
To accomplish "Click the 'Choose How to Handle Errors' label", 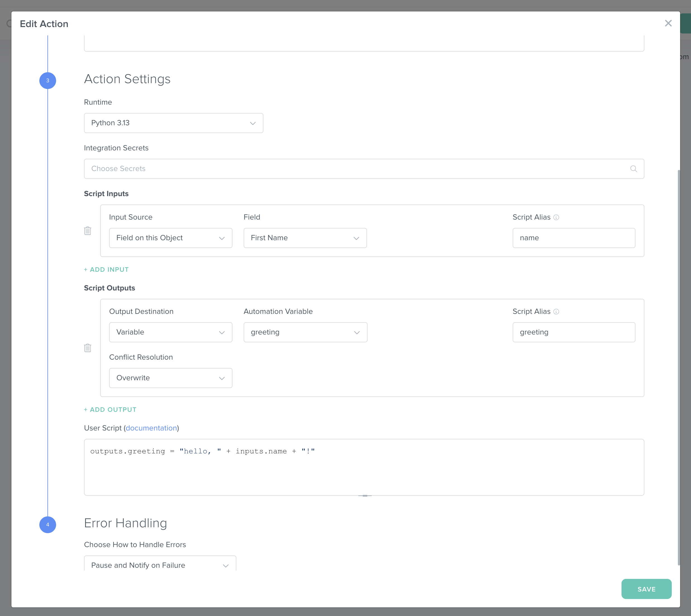I will [x=135, y=545].
